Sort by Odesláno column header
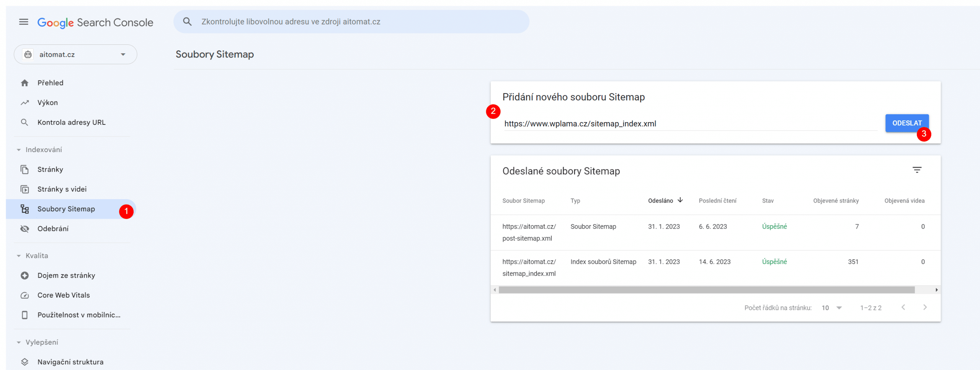Screen dimensions: 980x370 click(660, 201)
